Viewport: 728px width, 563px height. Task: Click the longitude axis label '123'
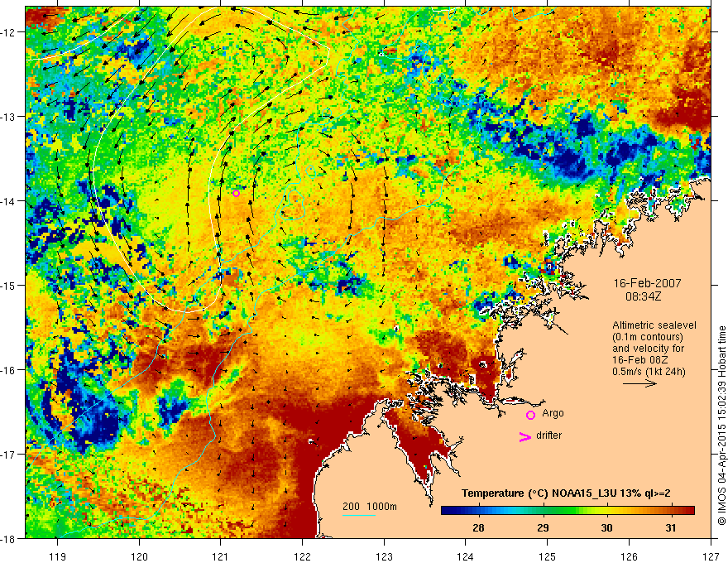(384, 556)
